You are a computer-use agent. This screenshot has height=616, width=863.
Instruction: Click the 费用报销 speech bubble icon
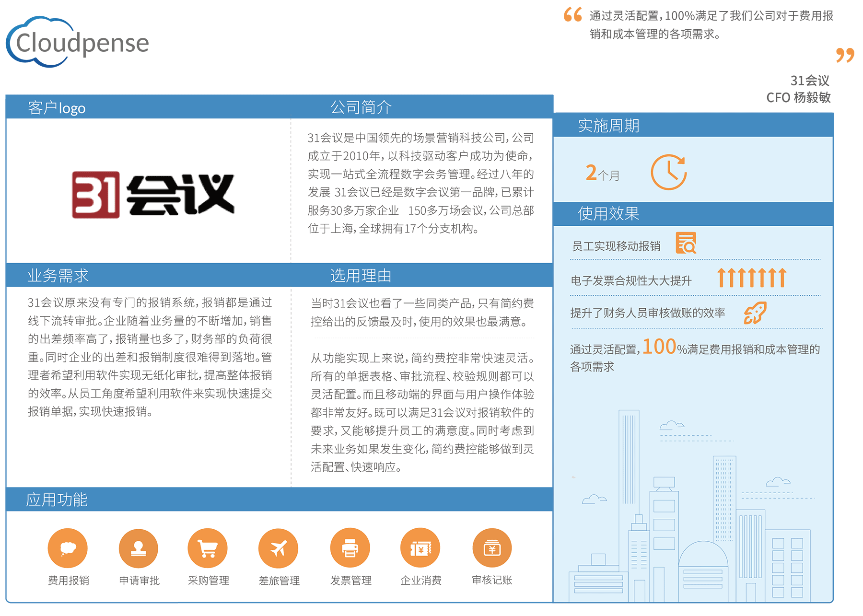68,548
